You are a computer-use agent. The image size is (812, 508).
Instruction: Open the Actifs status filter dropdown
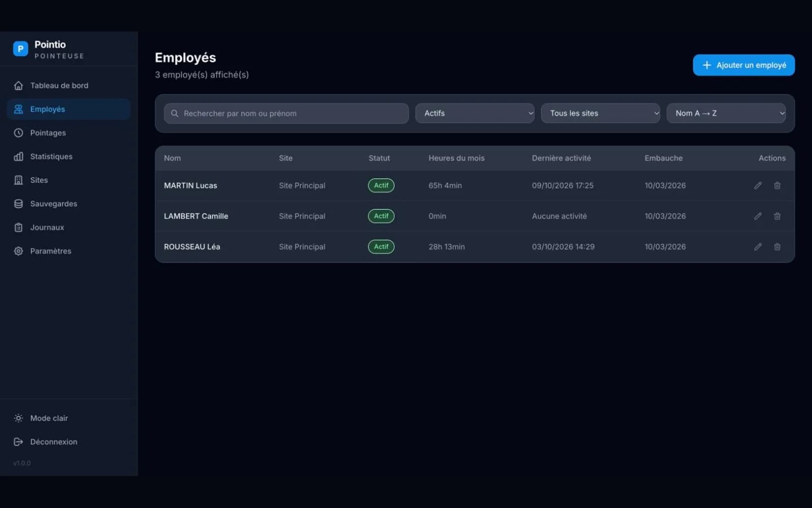point(475,113)
